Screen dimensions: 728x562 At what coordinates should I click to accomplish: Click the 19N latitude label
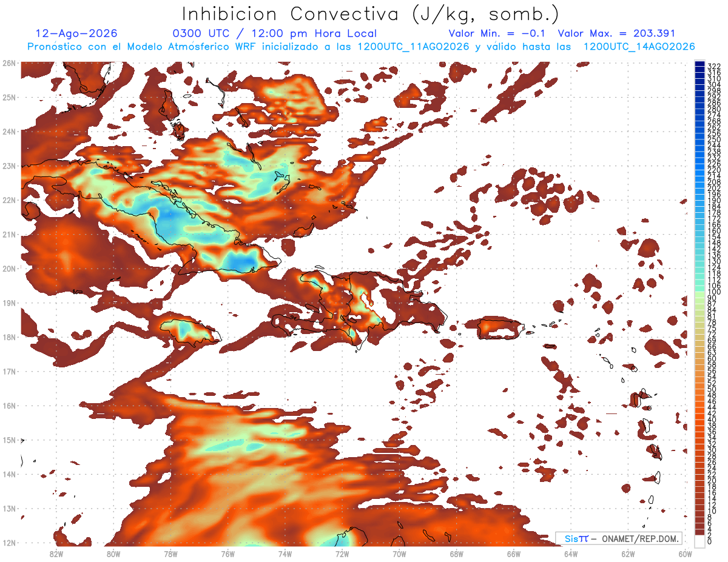(9, 303)
